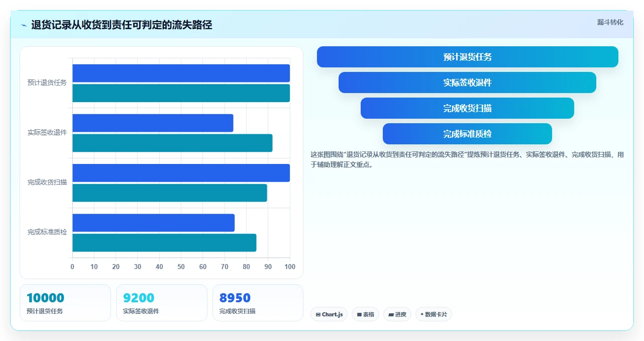The height and width of the screenshot is (341, 644).
Task: Open the 8950 完成收货扫描 data card
Action: [258, 303]
